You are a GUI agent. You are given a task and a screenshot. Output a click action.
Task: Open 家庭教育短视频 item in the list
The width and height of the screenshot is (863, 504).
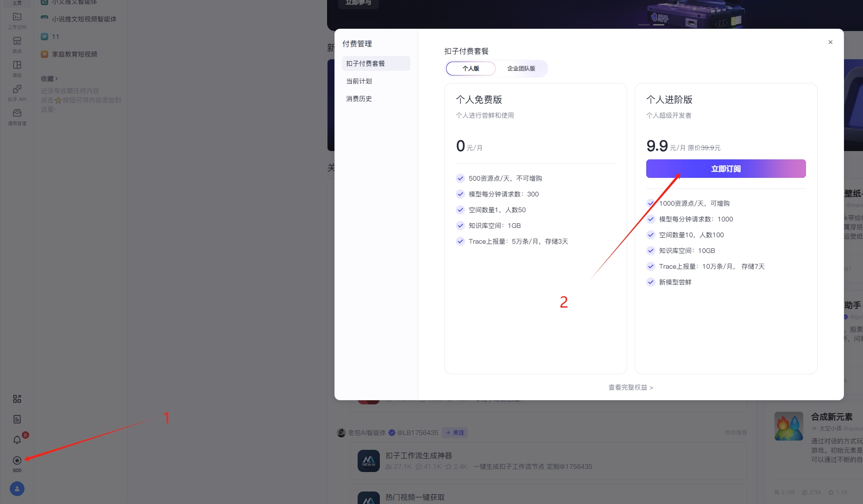pos(75,54)
